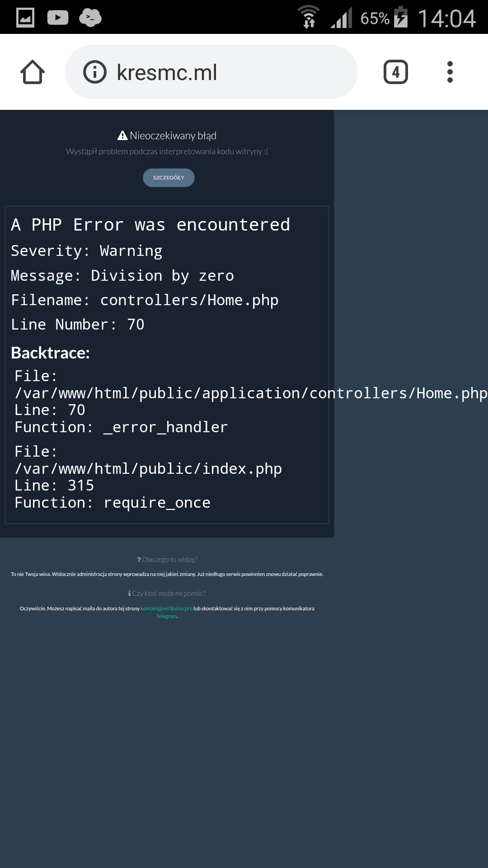Toggle the SZCZEGÓŁY details button
The image size is (488, 868).
click(169, 178)
